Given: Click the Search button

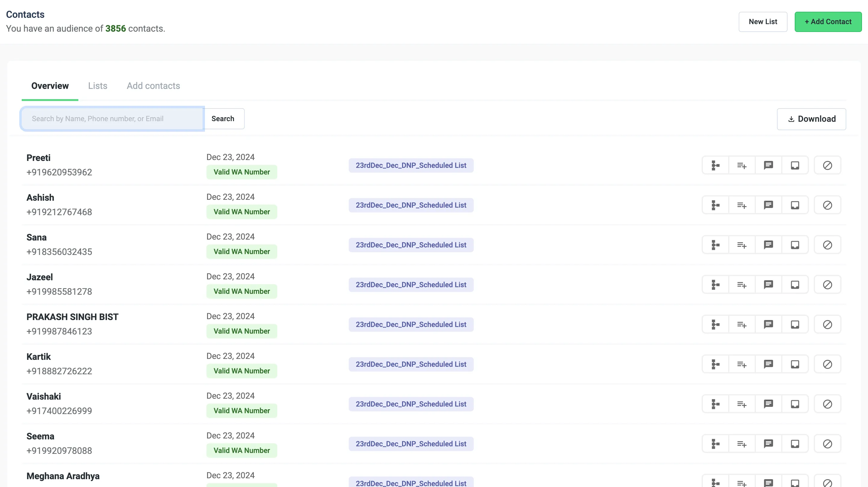Looking at the screenshot, I should tap(224, 119).
